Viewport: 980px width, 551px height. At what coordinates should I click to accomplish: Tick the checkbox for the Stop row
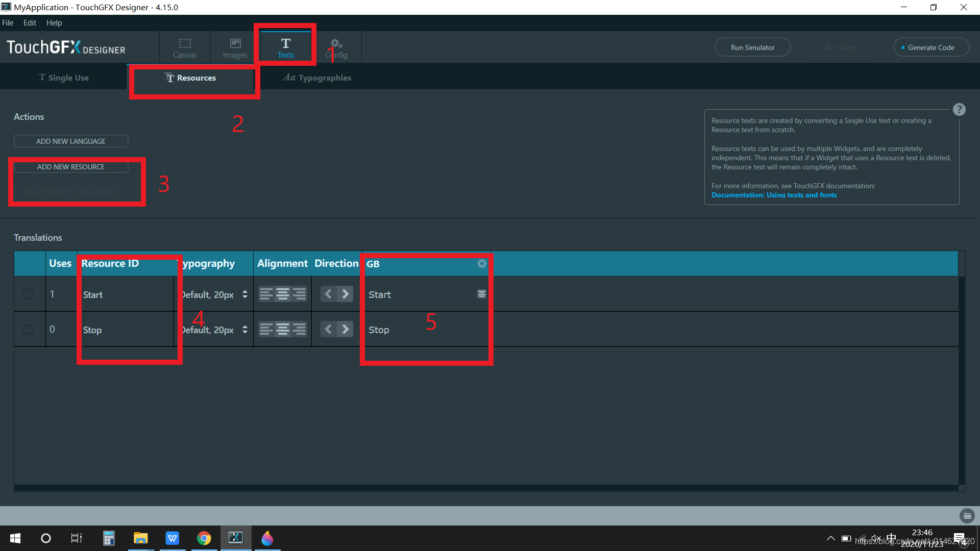[28, 329]
